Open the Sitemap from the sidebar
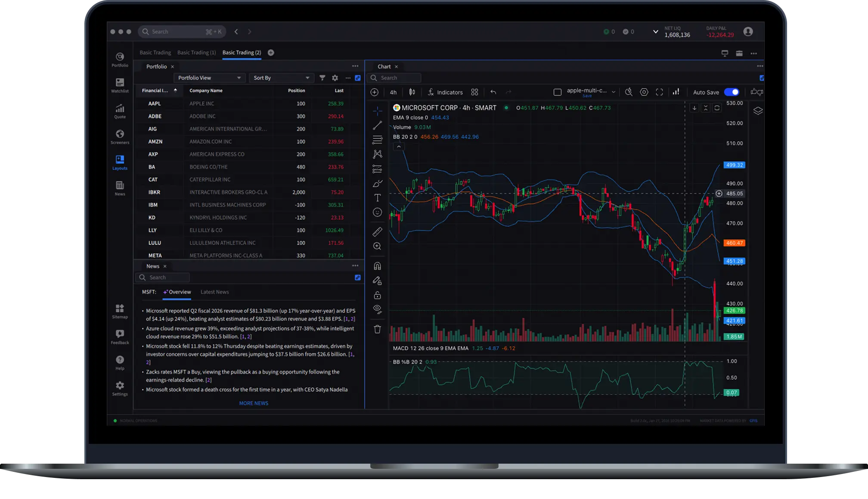 120,311
